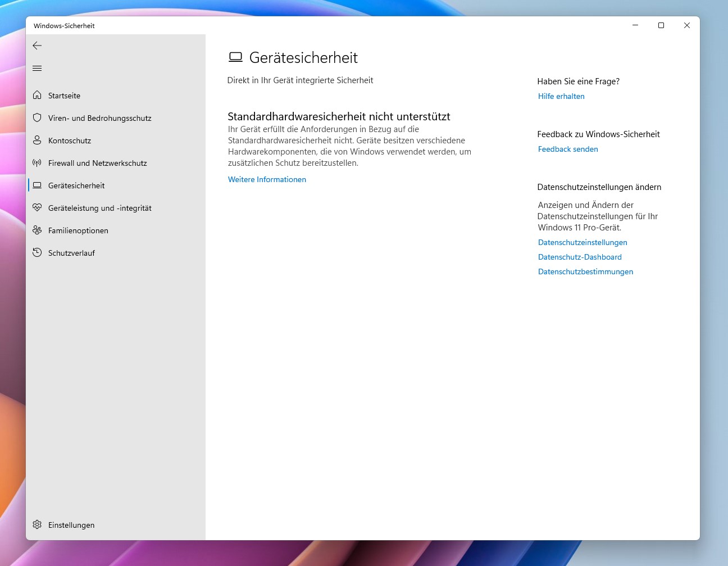This screenshot has height=566, width=728.
Task: Click Haben Sie eine Frage? heading
Action: 579,81
